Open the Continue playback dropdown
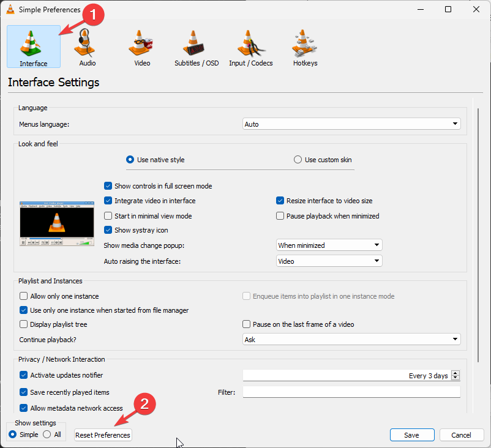Image resolution: width=491 pixels, height=448 pixels. pyautogui.click(x=351, y=339)
